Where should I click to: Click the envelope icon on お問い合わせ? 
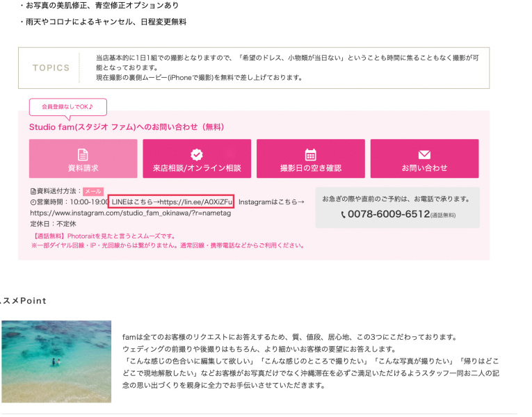pos(424,154)
